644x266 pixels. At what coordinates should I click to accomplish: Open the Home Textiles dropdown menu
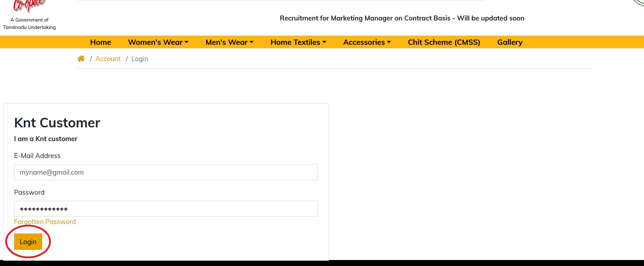point(298,42)
